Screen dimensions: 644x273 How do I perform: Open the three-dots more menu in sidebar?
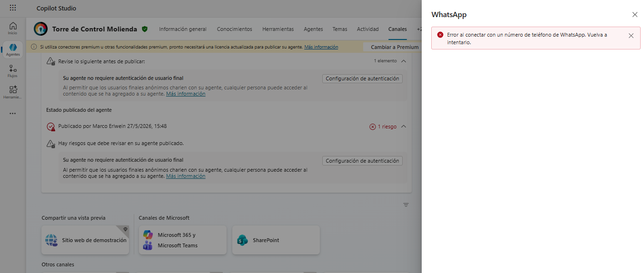13,114
